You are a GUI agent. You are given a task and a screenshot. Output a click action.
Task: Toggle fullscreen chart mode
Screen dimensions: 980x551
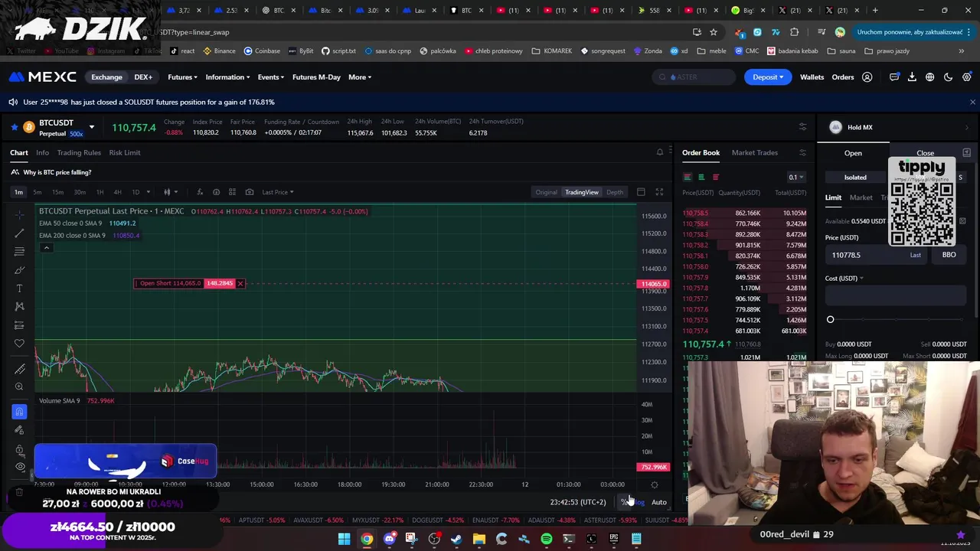coord(659,192)
